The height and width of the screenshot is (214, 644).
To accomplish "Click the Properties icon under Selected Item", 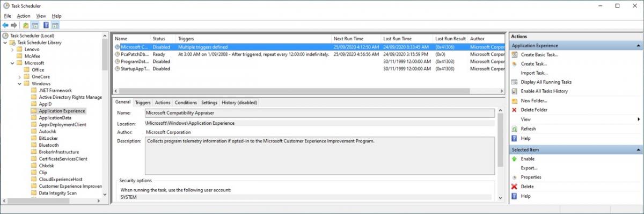I will [x=515, y=177].
